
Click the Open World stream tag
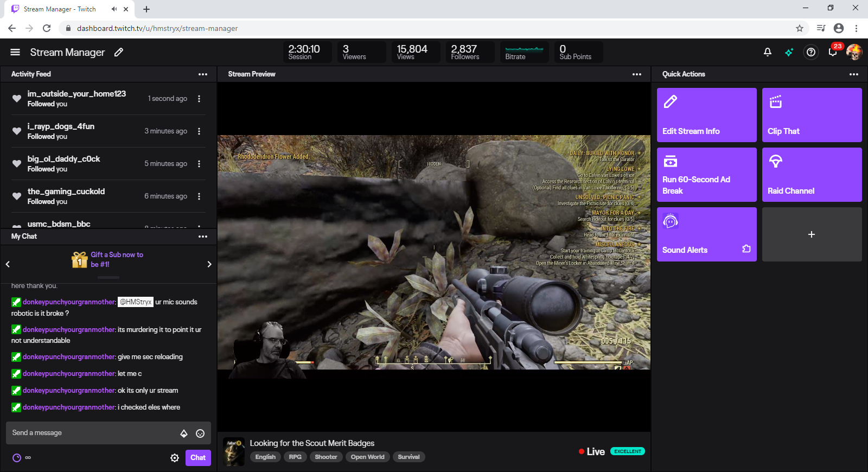tap(367, 457)
